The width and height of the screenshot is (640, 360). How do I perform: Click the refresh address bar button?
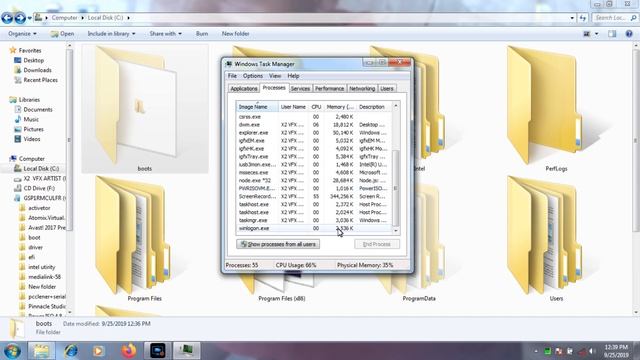[x=582, y=18]
